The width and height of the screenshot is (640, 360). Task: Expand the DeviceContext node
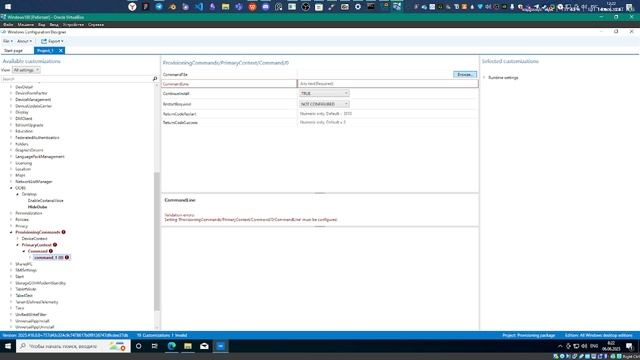tap(18, 238)
